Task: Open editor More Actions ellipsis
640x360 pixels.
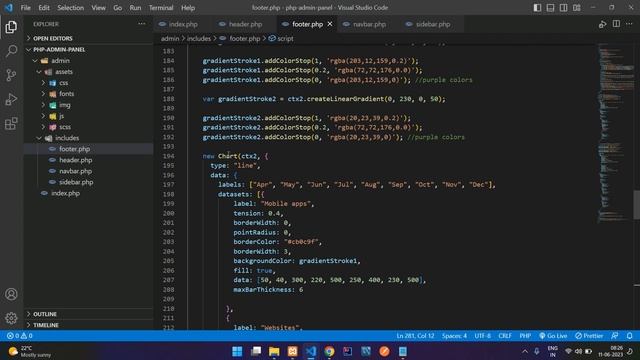Action: (629, 24)
